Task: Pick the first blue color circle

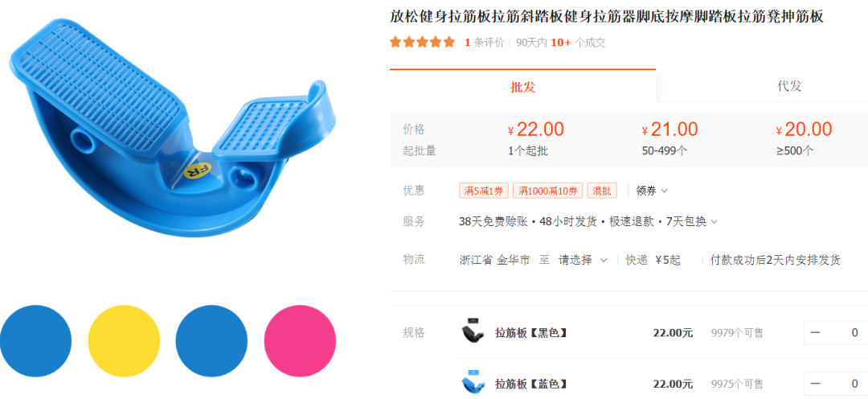Action: pyautogui.click(x=35, y=341)
